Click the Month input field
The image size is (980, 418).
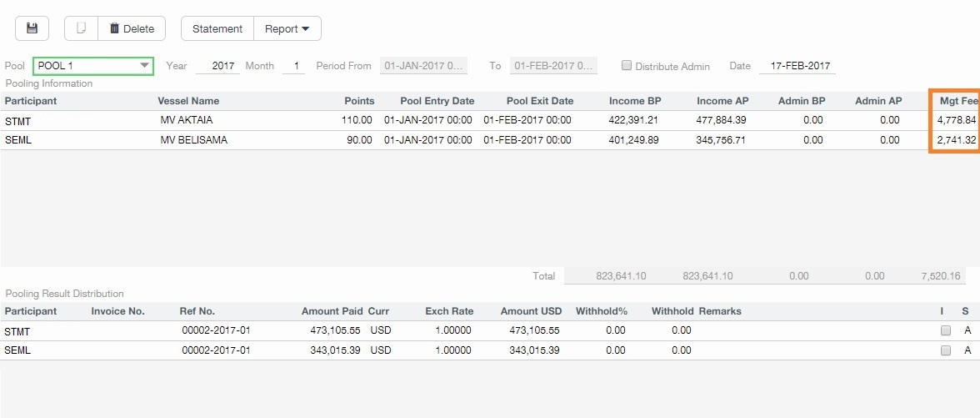(293, 66)
